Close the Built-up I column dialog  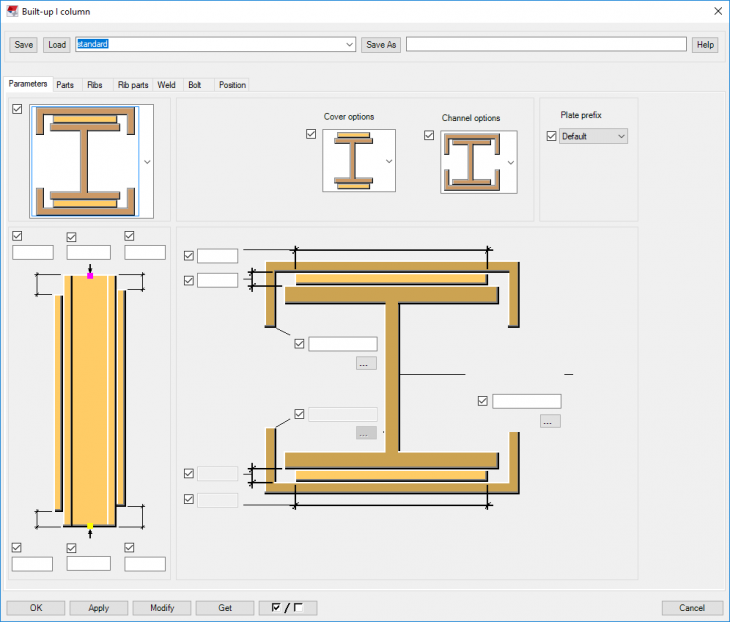click(x=718, y=11)
